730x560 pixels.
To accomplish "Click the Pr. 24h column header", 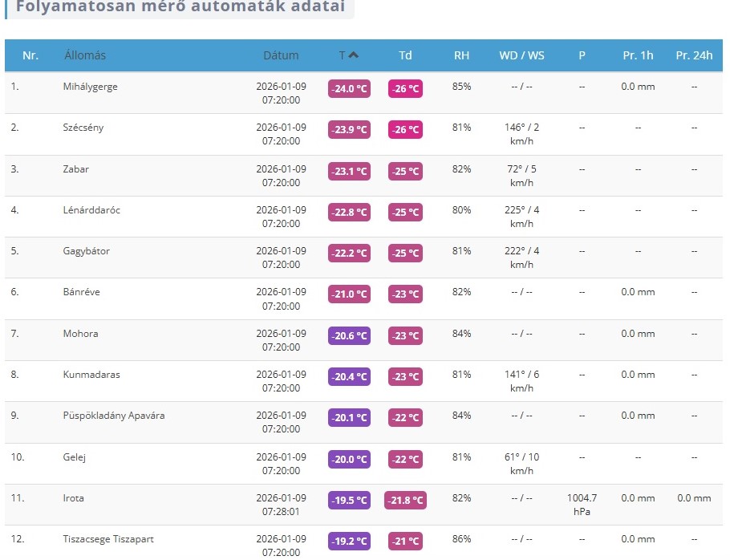I will 694,55.
